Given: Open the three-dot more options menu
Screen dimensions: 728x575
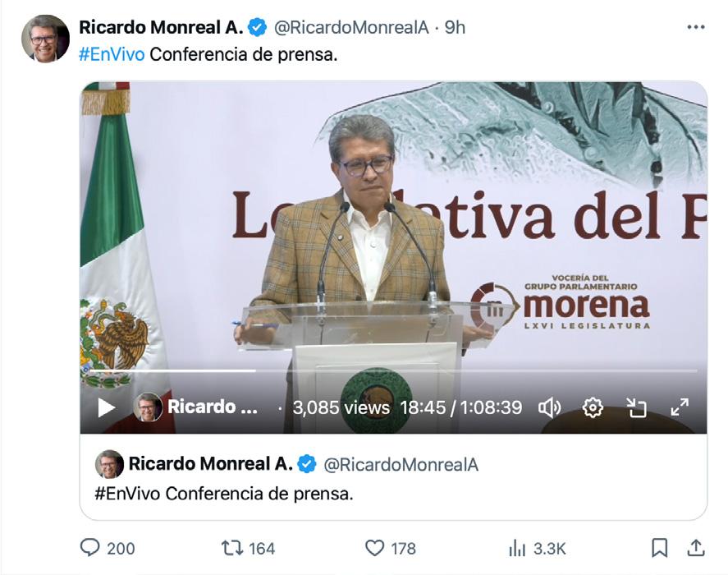Looking at the screenshot, I should (x=695, y=27).
